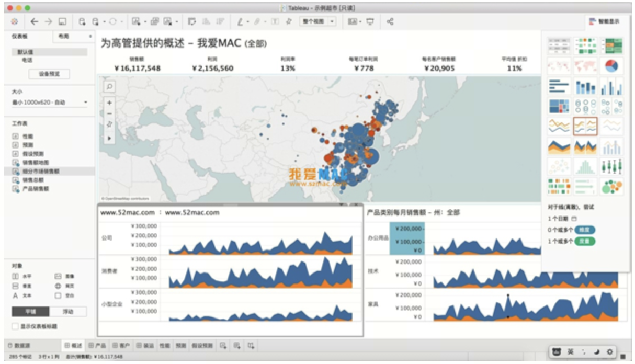The height and width of the screenshot is (364, 635).
Task: Click the 度量 measure pill
Action: tap(585, 241)
